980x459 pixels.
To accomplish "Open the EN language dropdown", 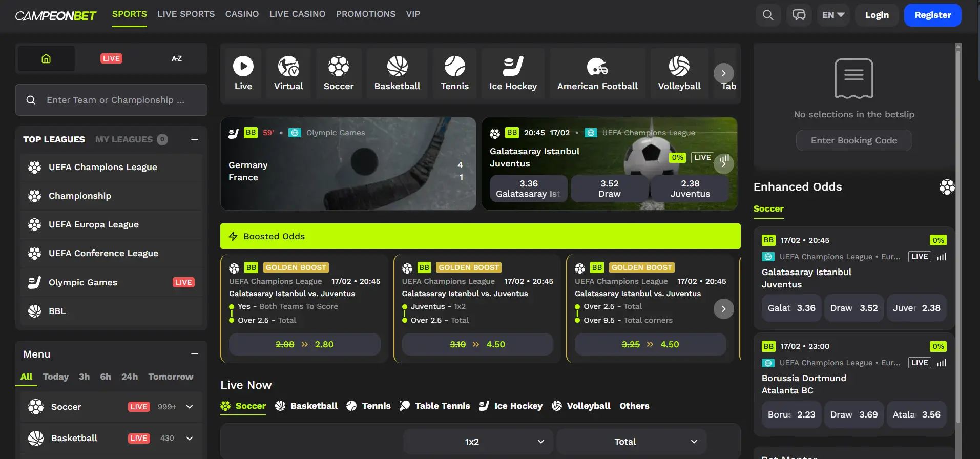I will [x=833, y=15].
